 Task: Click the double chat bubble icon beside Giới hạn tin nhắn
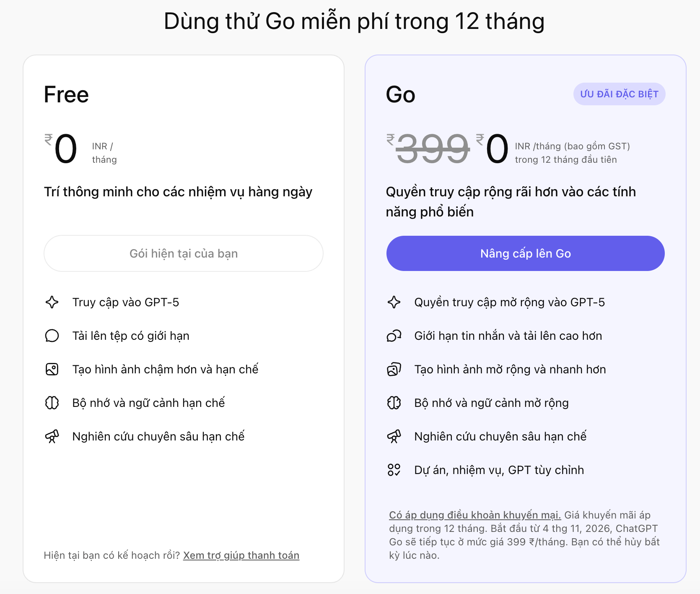pyautogui.click(x=394, y=336)
